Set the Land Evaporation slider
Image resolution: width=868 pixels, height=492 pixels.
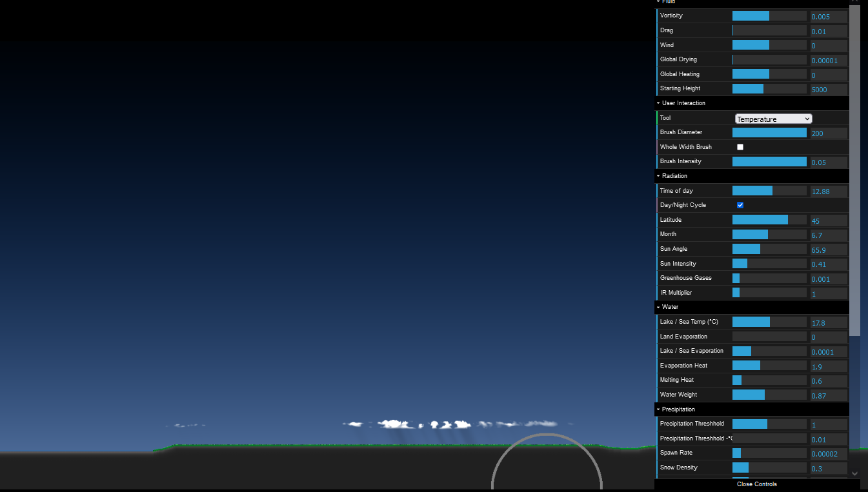(x=769, y=337)
